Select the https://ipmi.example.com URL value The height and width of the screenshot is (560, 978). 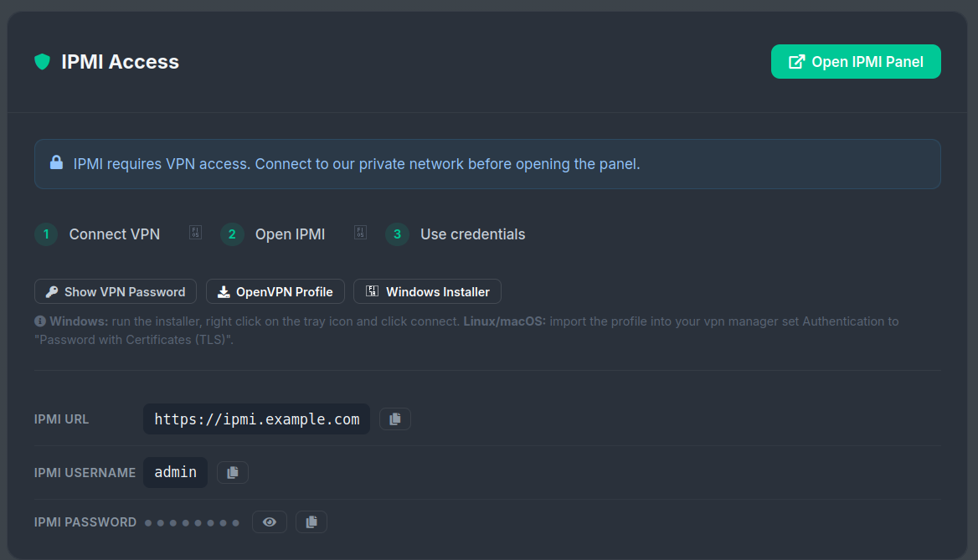[256, 419]
